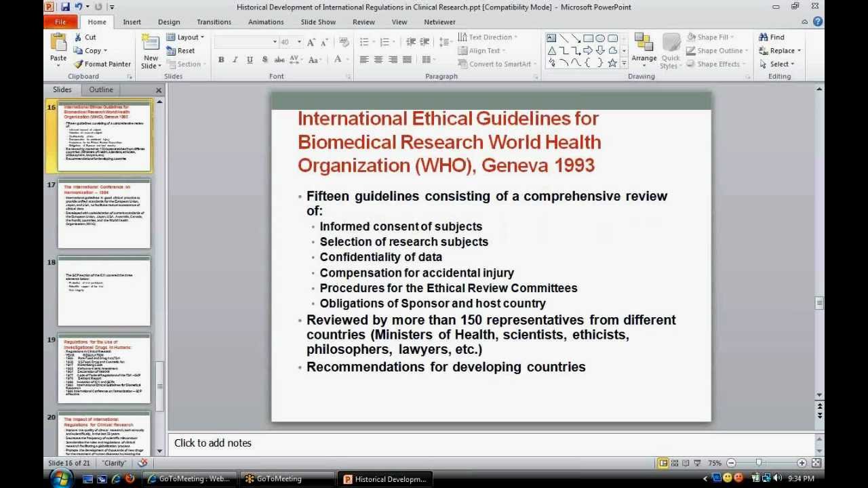Increase font size with Grow Font
Image resolution: width=868 pixels, height=488 pixels.
(x=311, y=42)
